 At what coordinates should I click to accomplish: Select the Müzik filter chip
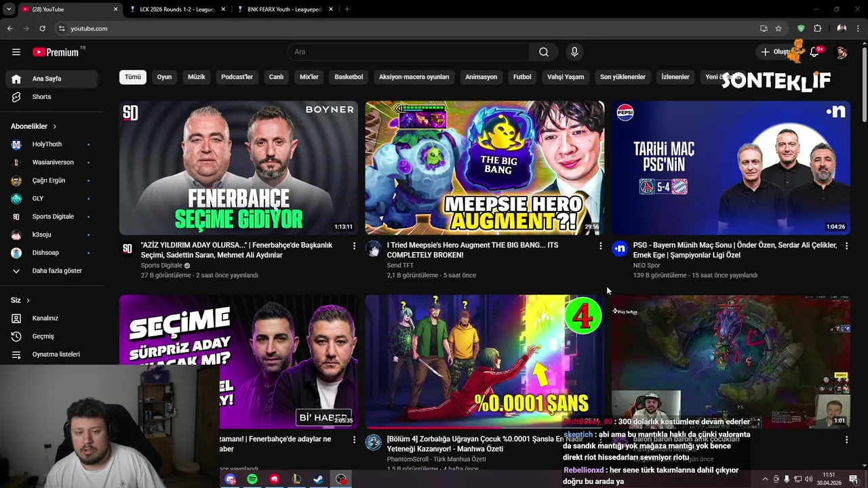196,77
